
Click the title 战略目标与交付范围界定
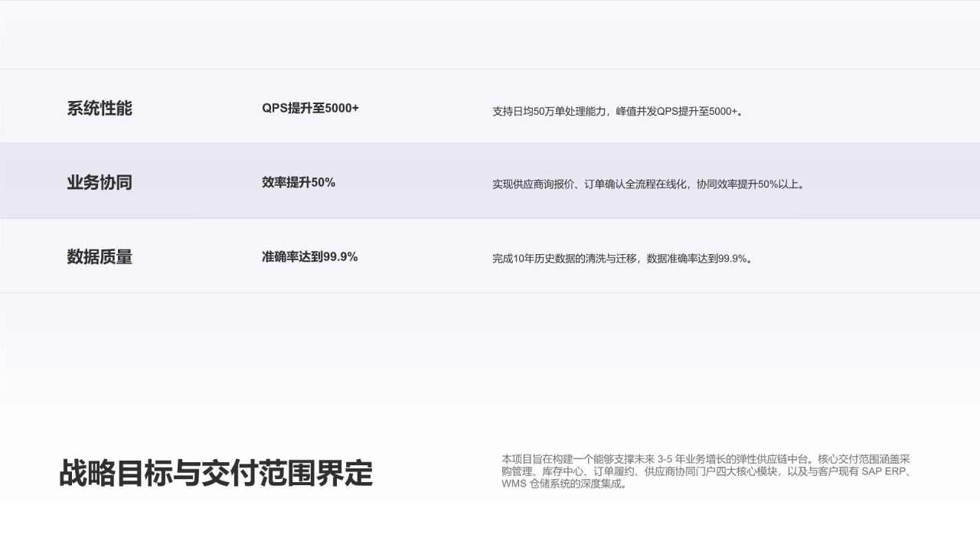[x=216, y=474]
